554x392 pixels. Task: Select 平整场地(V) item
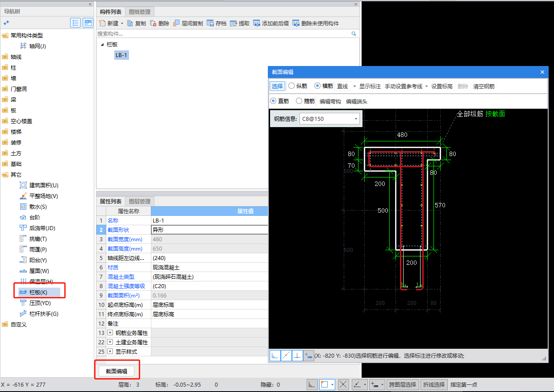39,196
